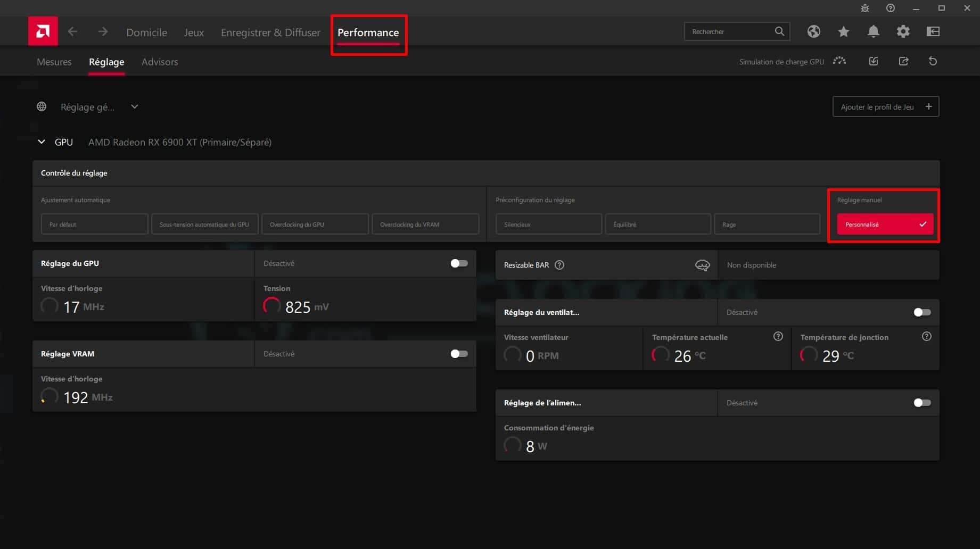Select Overclocking du GPU preset
The width and height of the screenshot is (980, 549).
pos(315,224)
